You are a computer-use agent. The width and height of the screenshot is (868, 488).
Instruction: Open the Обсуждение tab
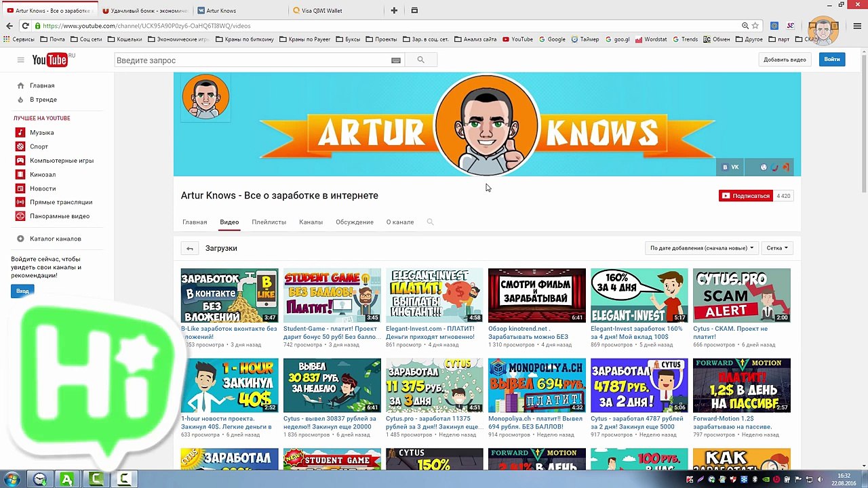coord(355,222)
